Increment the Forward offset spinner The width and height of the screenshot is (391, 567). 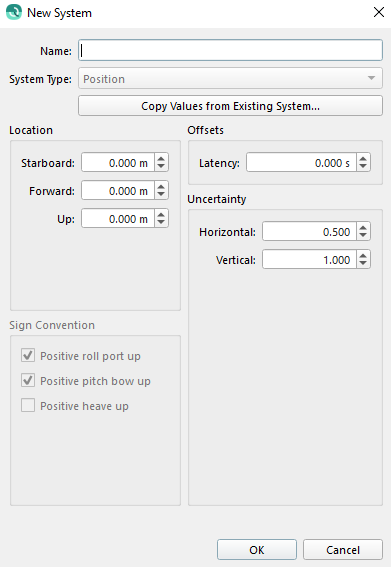pos(161,186)
